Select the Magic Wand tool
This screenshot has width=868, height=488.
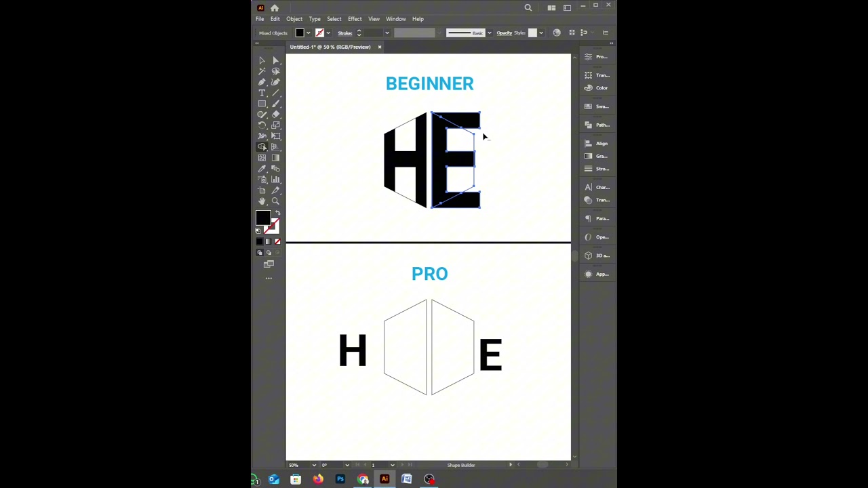point(262,71)
